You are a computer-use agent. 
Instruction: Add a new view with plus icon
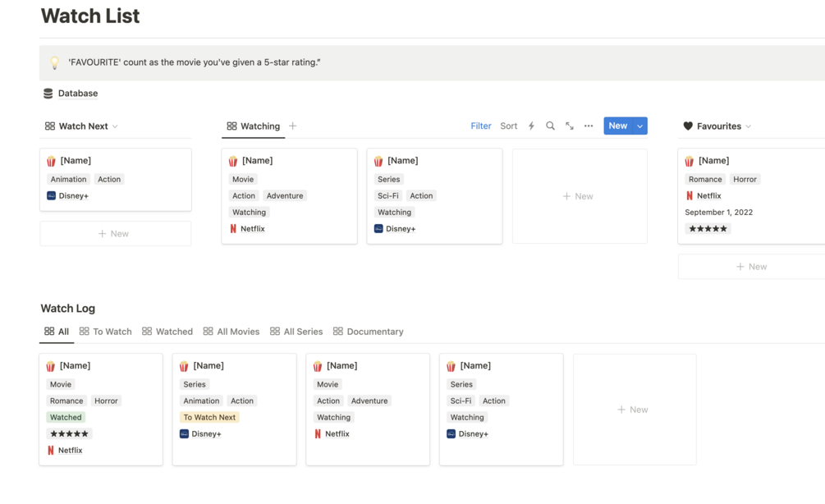(x=293, y=126)
